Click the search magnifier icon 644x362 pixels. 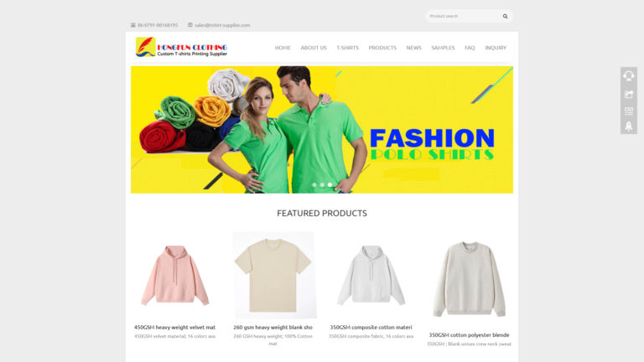[x=505, y=17]
